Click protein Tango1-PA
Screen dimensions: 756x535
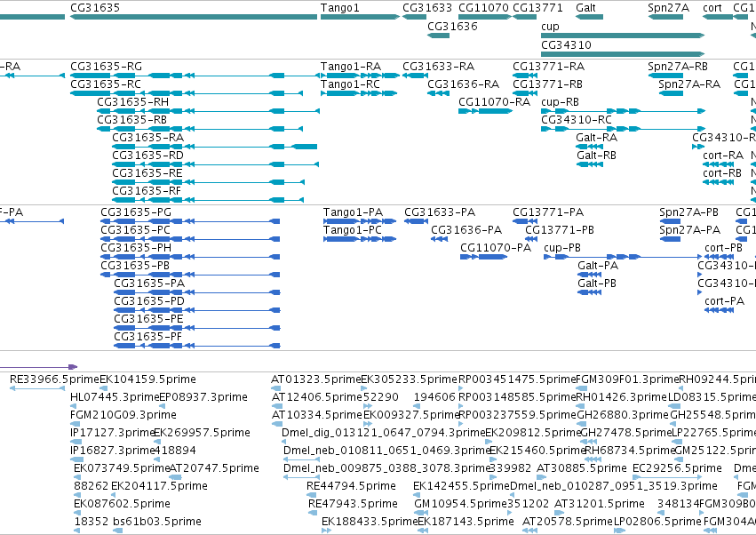click(x=353, y=212)
